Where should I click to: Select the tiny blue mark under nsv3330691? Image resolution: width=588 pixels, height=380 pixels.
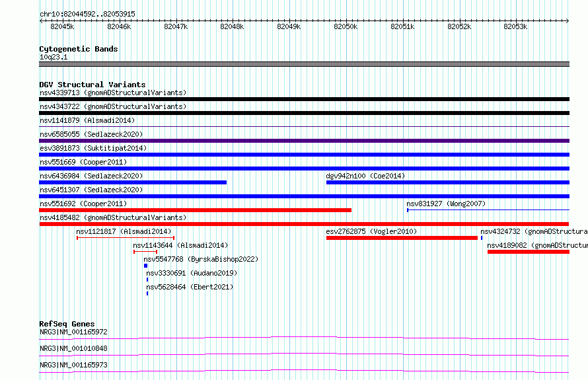tap(147, 280)
